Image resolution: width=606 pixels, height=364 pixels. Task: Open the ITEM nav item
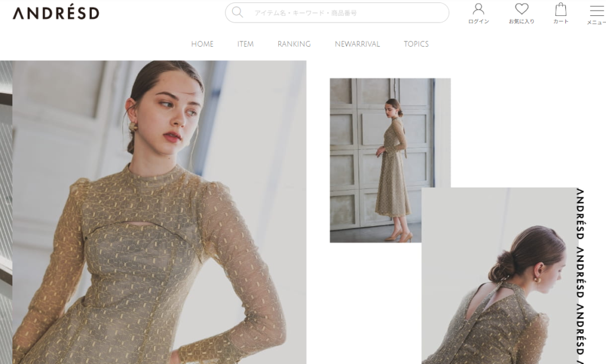(x=246, y=44)
